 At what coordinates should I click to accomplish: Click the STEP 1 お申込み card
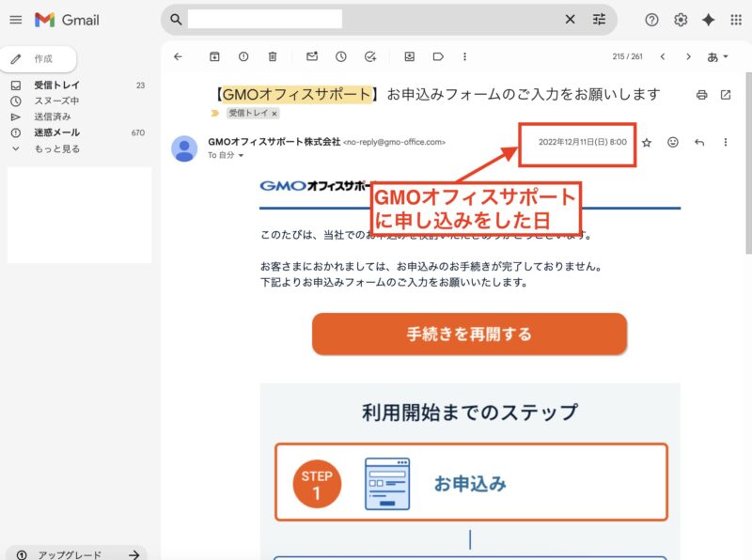[x=472, y=482]
